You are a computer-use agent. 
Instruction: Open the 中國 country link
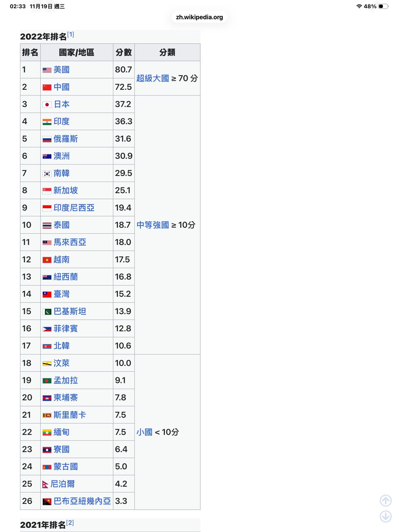62,87
